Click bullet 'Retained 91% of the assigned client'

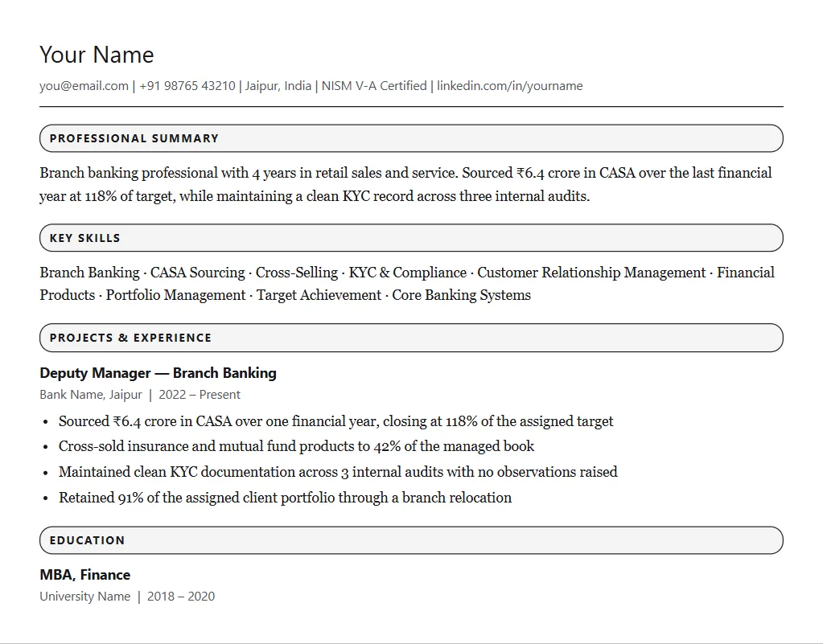pos(285,498)
